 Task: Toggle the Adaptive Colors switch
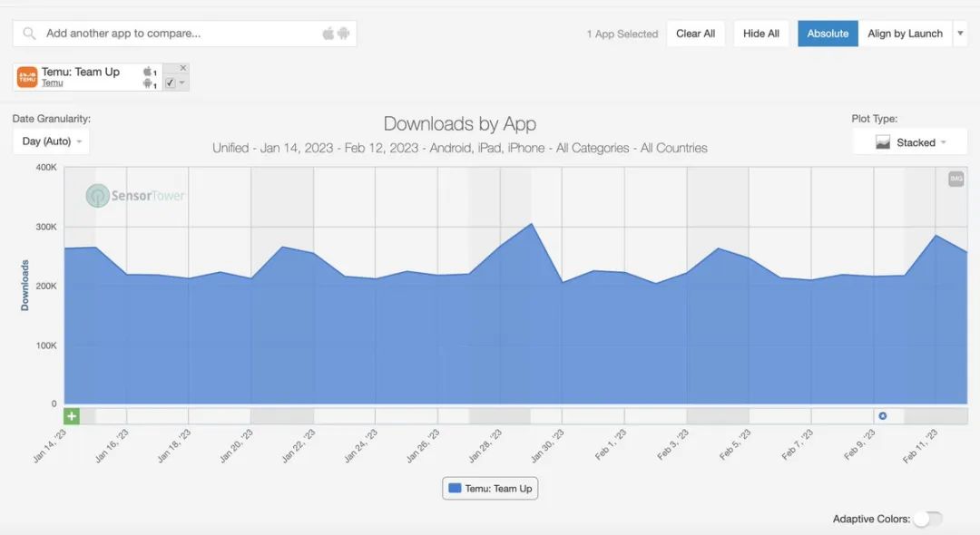[928, 519]
